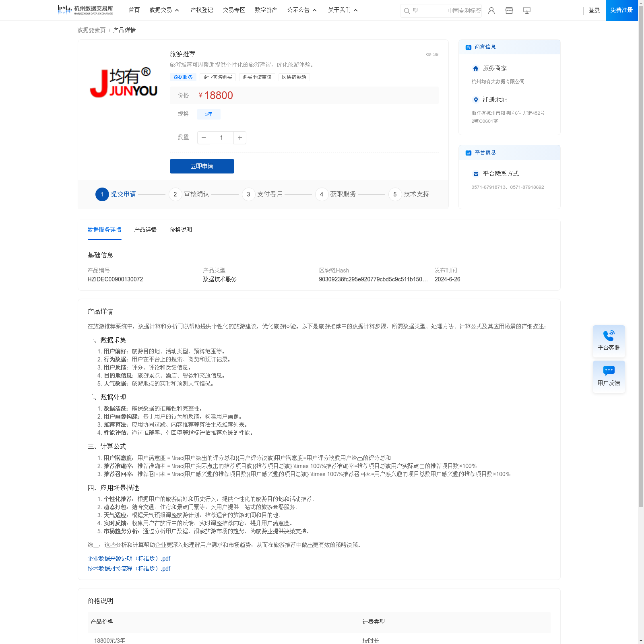Click the location pin beside 注册地址
The width and height of the screenshot is (644, 644).
click(476, 100)
